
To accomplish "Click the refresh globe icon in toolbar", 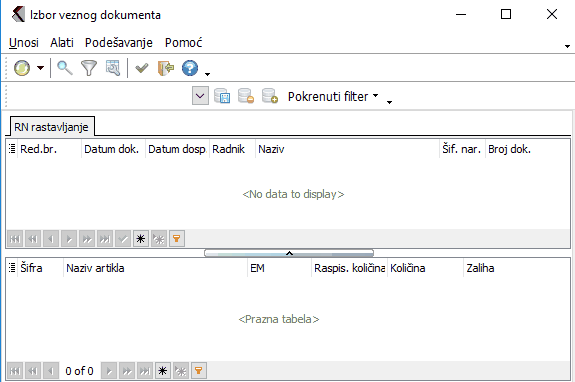I will (22, 68).
